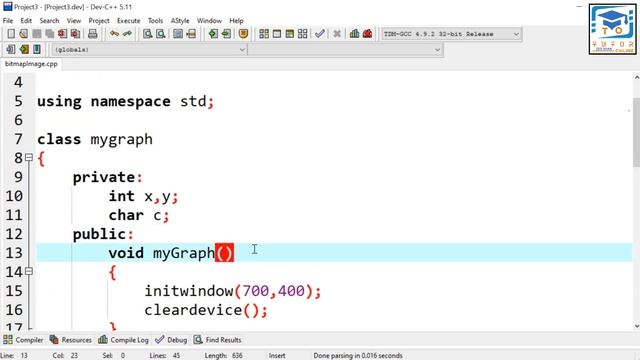Click the first icon on second toolbar row

[x=11, y=50]
